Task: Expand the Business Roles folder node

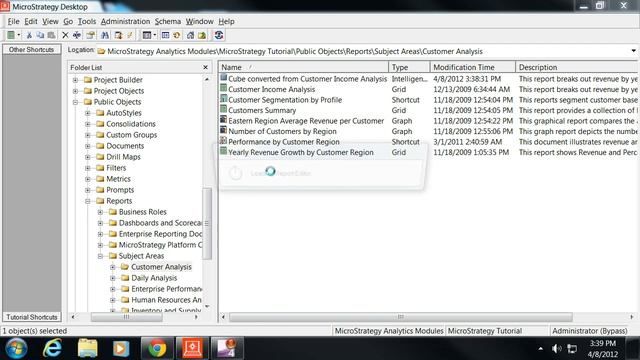Action: 100,212
